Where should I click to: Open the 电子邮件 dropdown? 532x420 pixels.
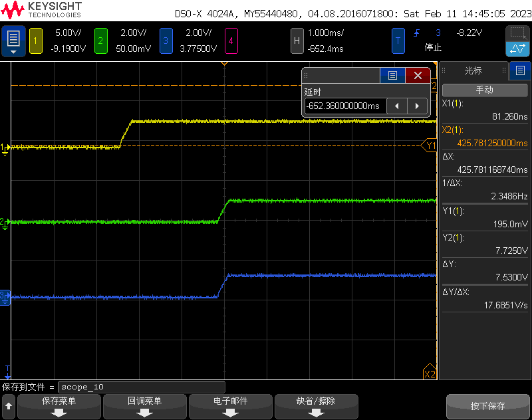click(x=230, y=406)
